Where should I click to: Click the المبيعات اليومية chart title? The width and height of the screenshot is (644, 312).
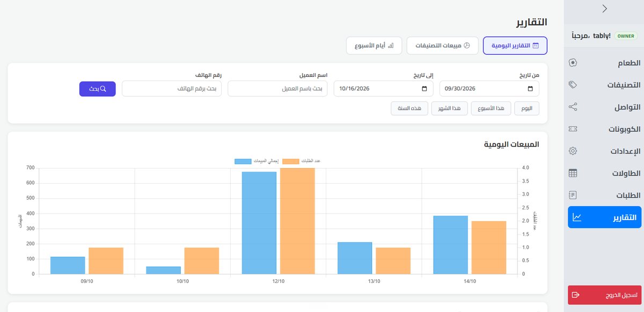511,144
